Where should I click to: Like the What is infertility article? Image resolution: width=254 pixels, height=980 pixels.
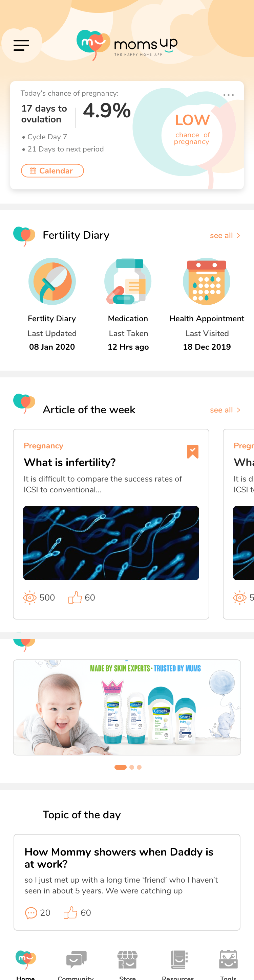click(75, 597)
